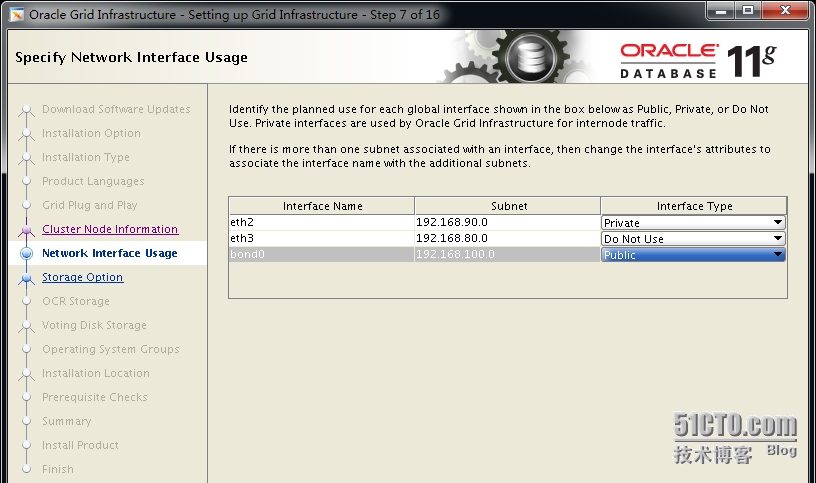Select the eth3 interface name cell
The width and height of the screenshot is (816, 483).
coord(322,238)
